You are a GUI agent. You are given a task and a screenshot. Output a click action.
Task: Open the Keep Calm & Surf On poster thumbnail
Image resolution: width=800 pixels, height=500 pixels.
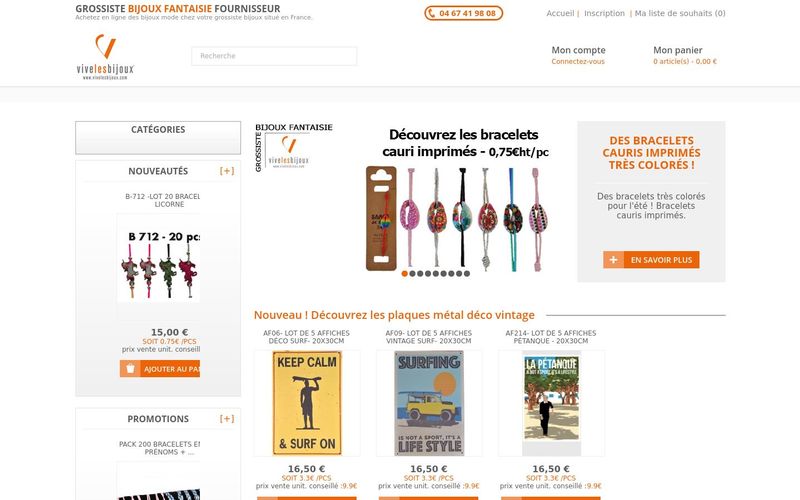[307, 403]
